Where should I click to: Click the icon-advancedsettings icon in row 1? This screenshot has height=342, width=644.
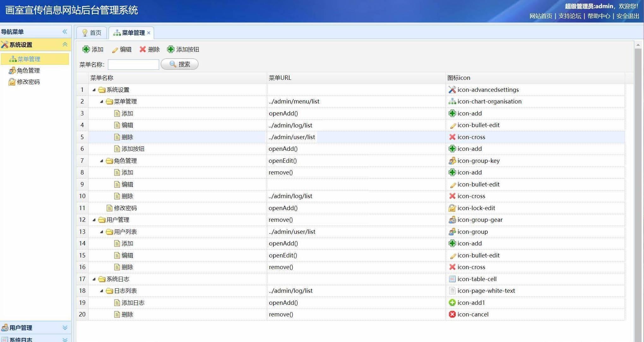coord(452,90)
